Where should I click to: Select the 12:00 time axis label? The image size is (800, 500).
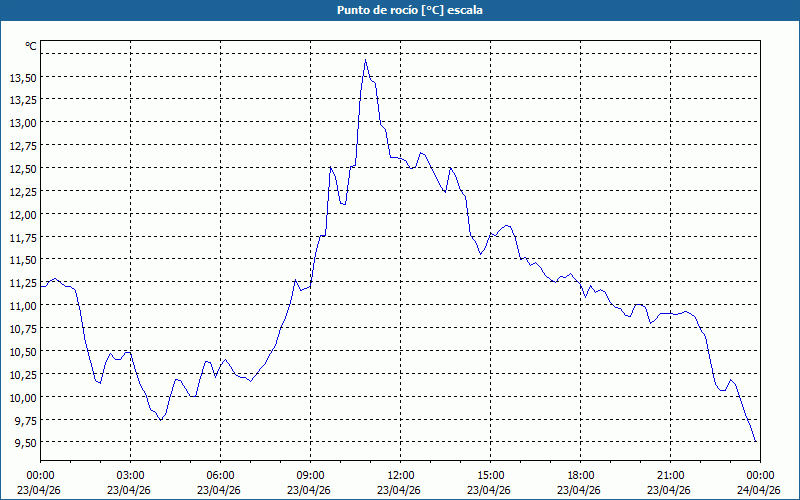point(400,475)
